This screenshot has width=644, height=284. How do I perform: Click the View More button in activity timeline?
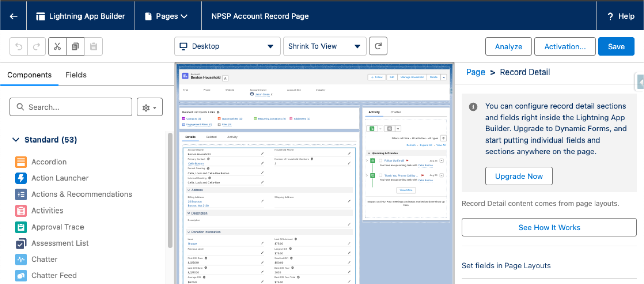[406, 190]
